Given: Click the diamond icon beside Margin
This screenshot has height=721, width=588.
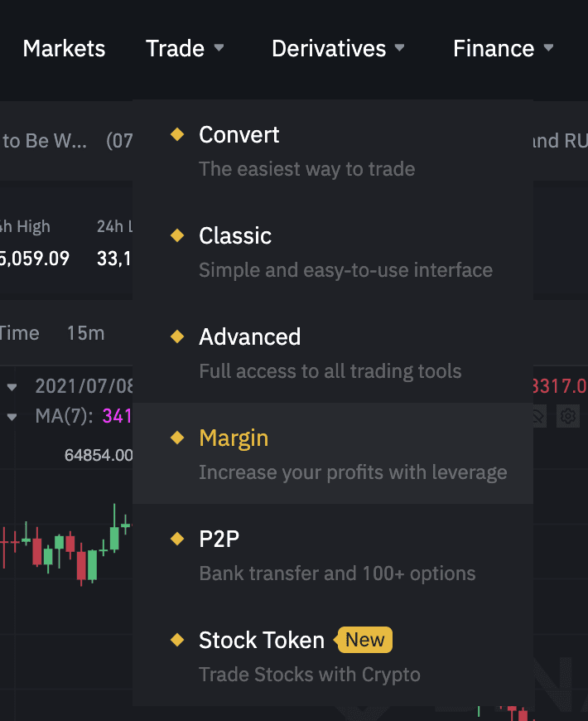Looking at the screenshot, I should (x=177, y=438).
